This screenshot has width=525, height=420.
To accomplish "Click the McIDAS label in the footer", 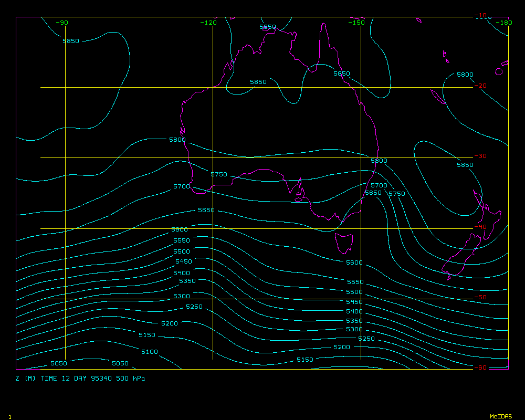I will click(500, 416).
